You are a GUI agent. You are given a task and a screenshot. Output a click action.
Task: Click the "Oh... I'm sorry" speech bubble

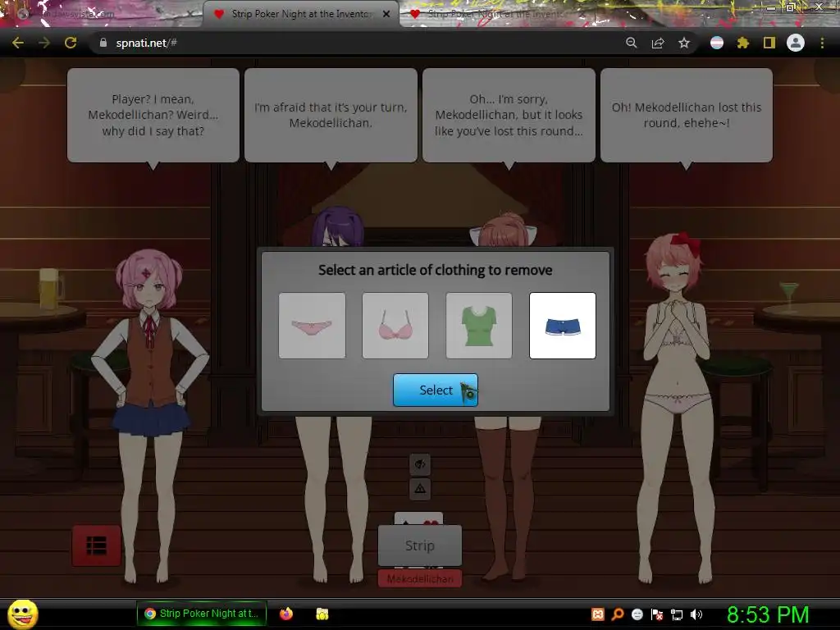[x=509, y=115]
